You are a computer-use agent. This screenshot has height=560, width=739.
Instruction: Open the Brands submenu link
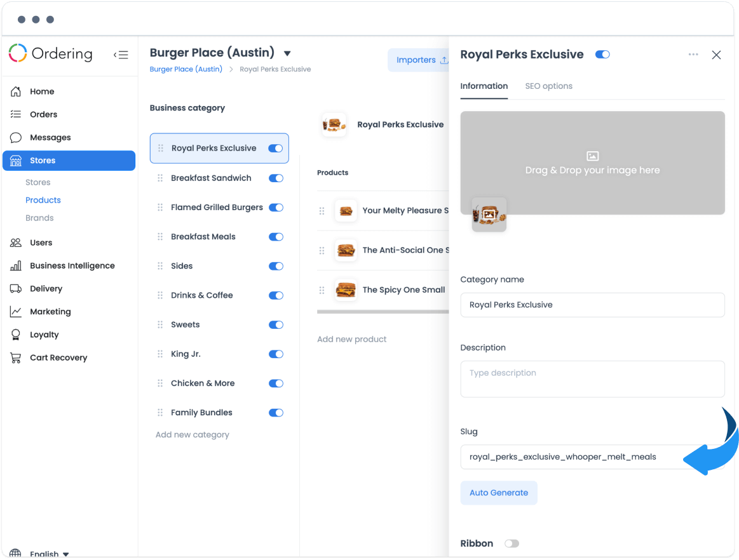[x=39, y=218]
